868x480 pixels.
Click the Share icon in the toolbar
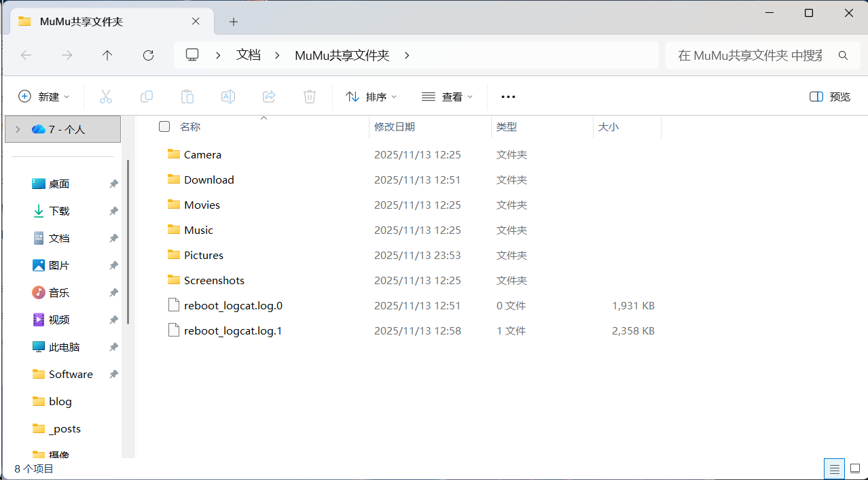[269, 97]
